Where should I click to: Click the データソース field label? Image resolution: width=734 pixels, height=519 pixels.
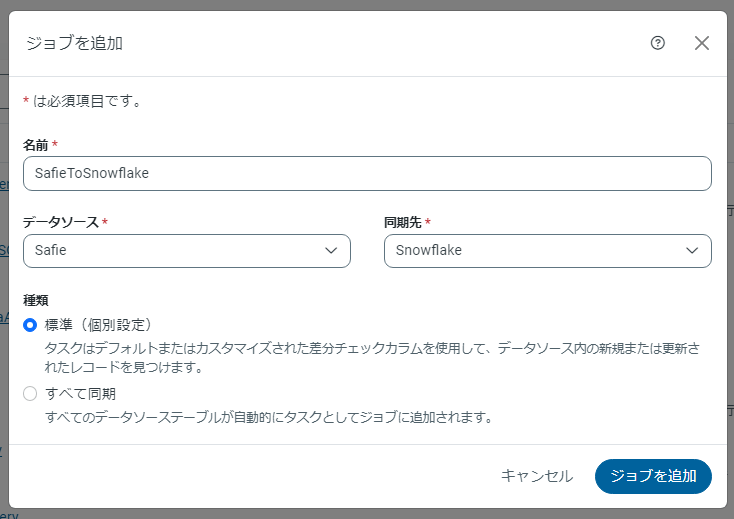(61, 222)
